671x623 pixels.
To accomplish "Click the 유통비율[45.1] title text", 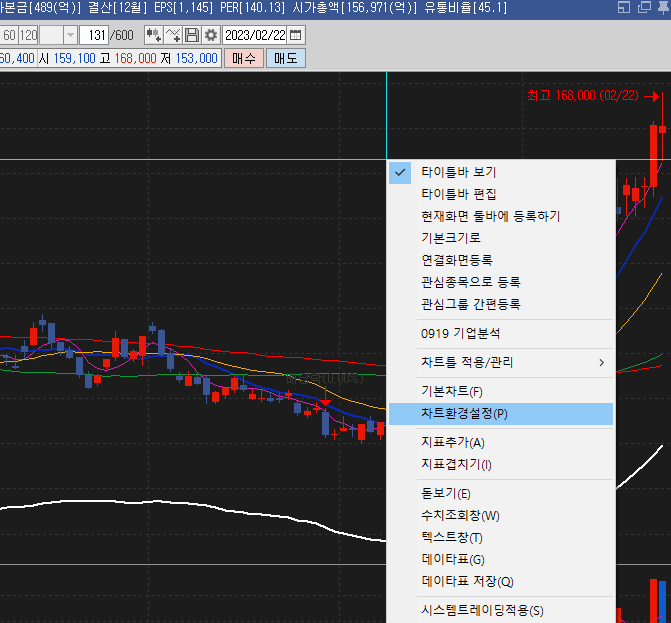I will [465, 7].
